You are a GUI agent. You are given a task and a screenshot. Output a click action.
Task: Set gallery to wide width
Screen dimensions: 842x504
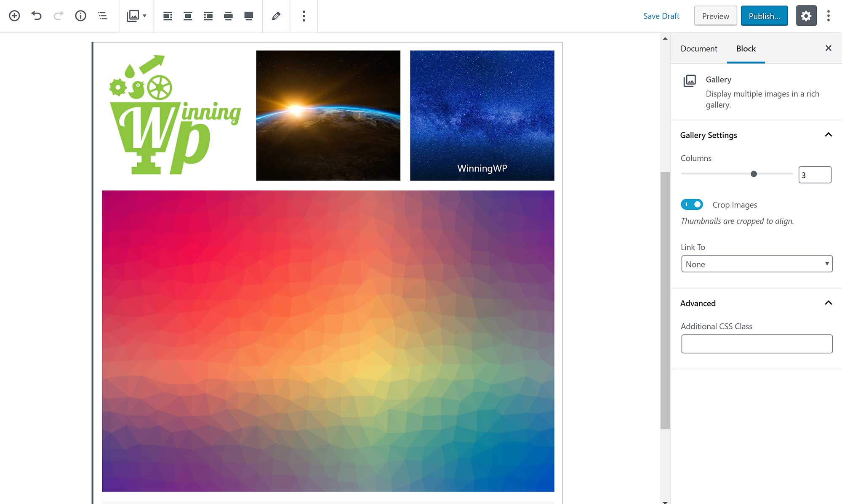click(x=228, y=16)
